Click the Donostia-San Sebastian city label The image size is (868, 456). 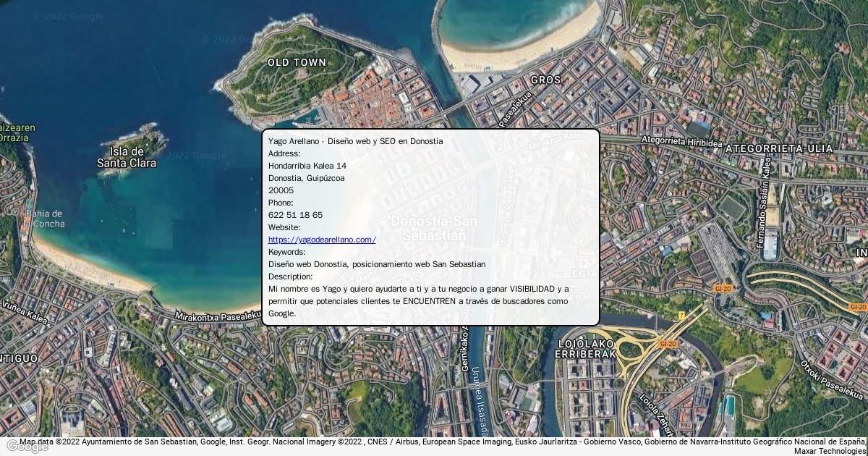433,228
